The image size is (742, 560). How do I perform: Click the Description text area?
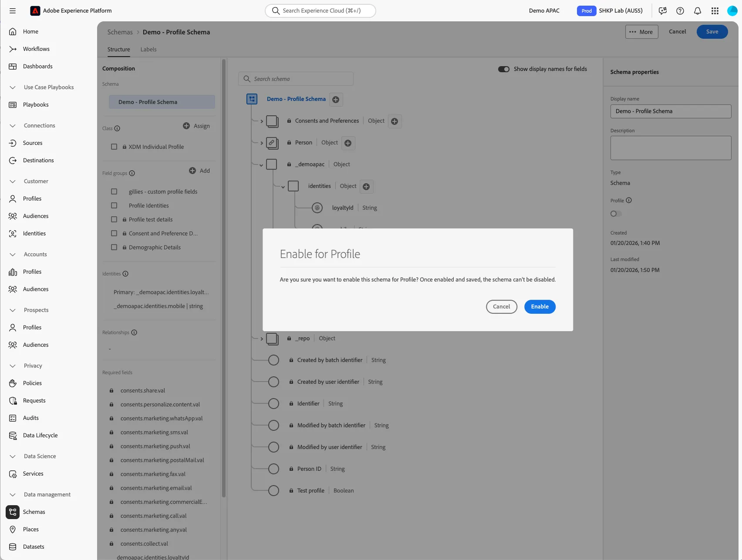(x=671, y=148)
